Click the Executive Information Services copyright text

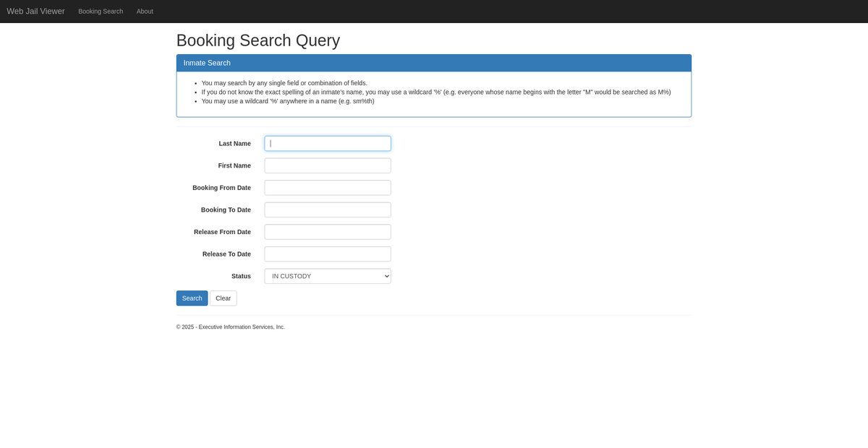231,327
